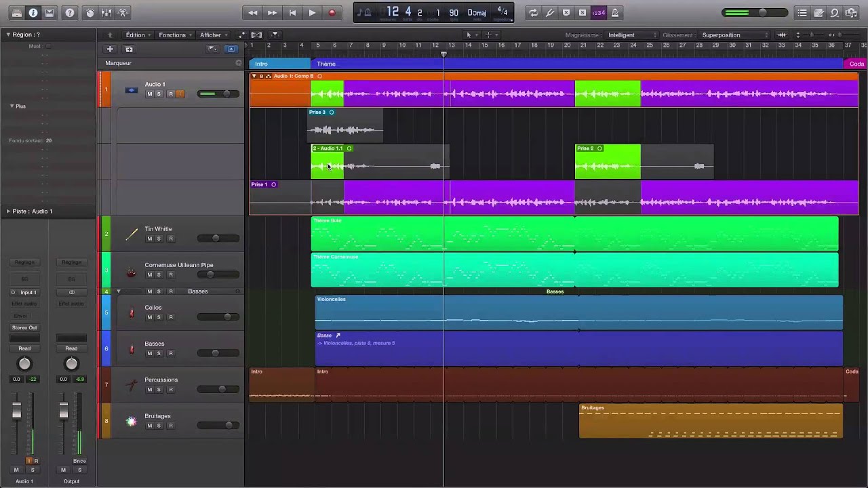868x488 pixels.
Task: Click the Stereo Out output button
Action: tap(24, 327)
